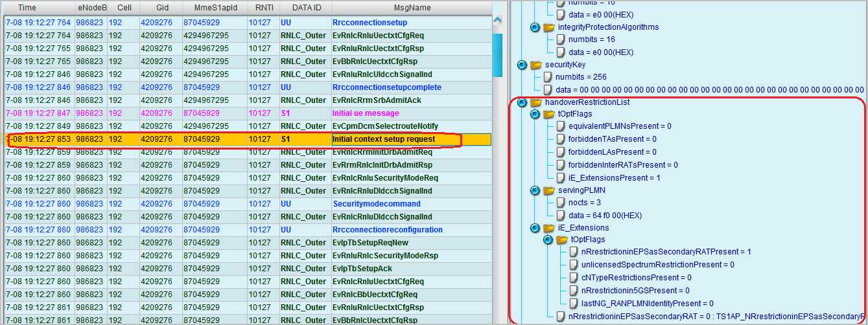Click the servingPLMN folder icon
The image size is (868, 325).
coord(548,190)
